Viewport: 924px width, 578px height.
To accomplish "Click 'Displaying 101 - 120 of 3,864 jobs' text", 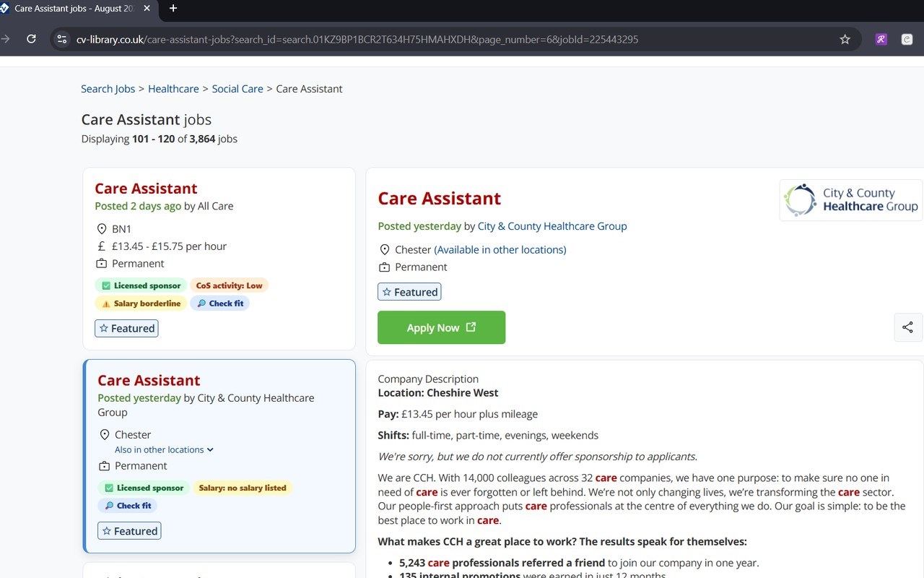I will click(160, 139).
